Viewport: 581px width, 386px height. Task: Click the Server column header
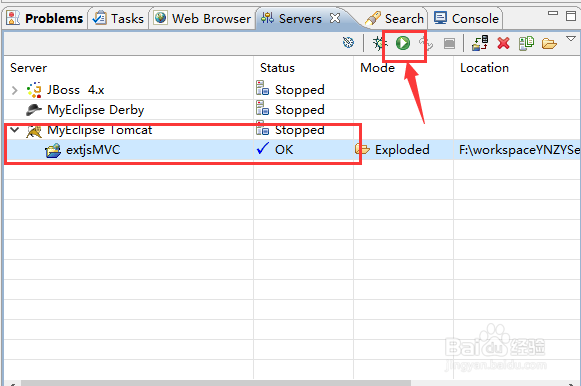29,68
